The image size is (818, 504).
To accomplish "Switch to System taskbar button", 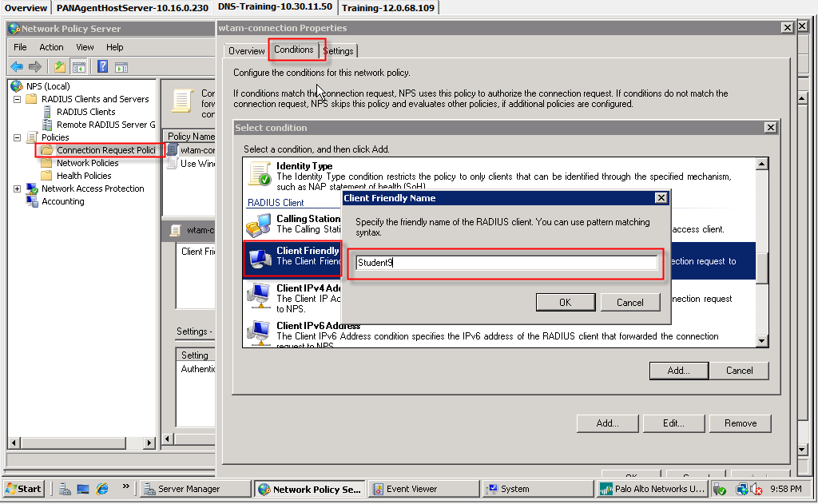I will click(538, 489).
